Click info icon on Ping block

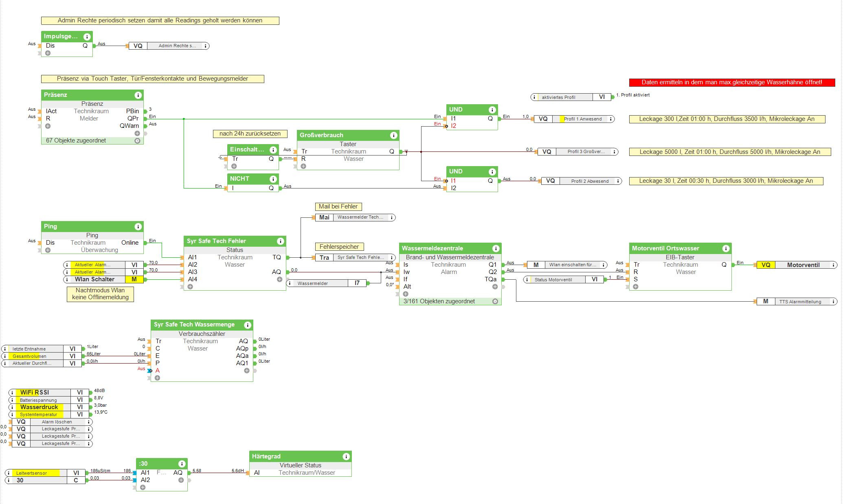pos(138,226)
